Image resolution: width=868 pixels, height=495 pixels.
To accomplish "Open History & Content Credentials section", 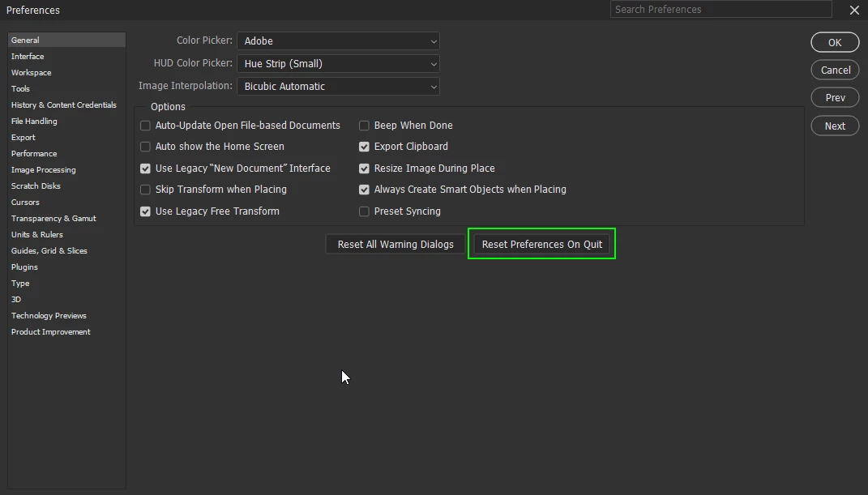I will [x=66, y=105].
